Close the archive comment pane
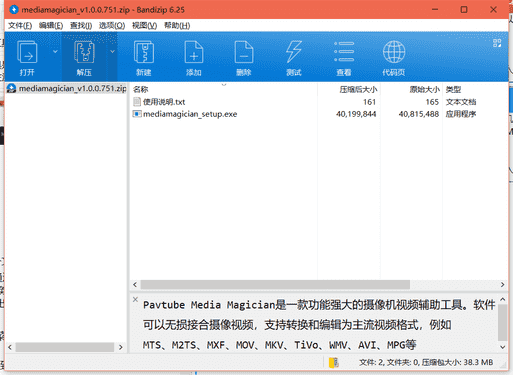This screenshot has height=375, width=513. (x=135, y=299)
